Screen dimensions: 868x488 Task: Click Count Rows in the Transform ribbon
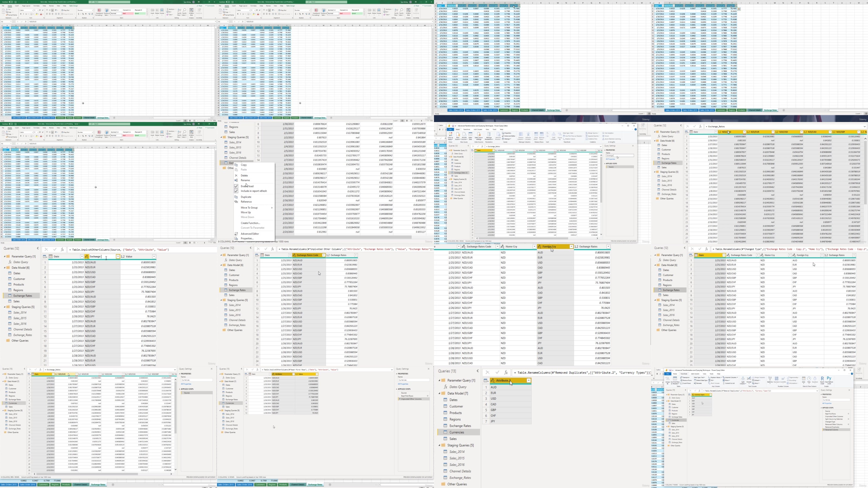[685, 383]
